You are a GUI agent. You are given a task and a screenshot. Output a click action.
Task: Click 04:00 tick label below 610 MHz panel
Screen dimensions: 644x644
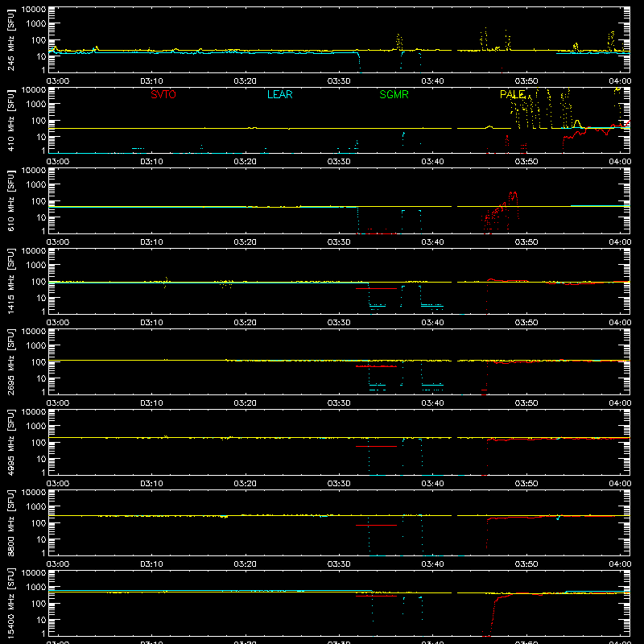620,242
